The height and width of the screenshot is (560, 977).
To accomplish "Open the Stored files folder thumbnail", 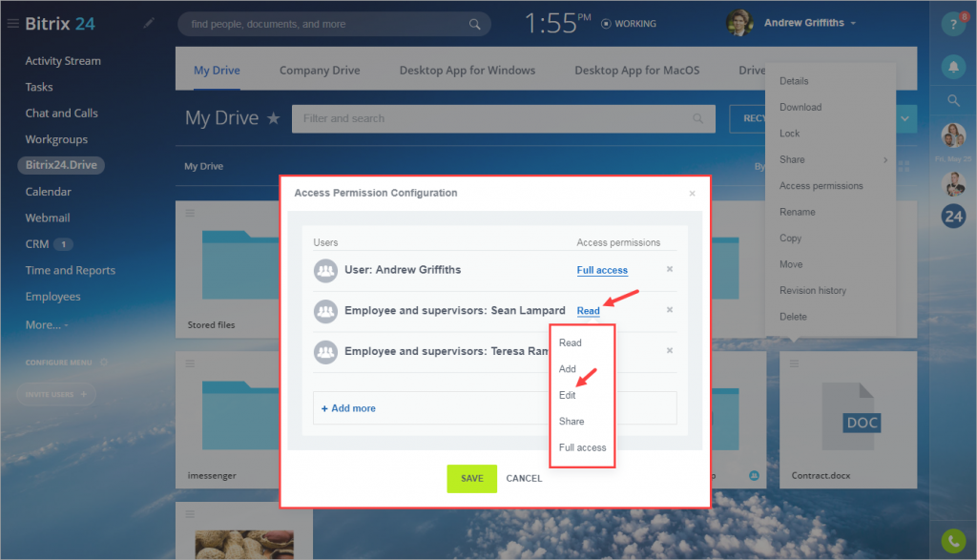I will click(x=239, y=265).
